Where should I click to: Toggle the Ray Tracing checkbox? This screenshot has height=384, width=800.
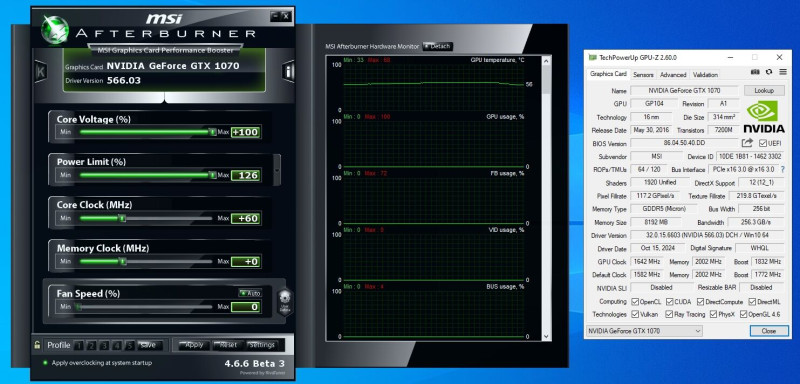point(669,315)
